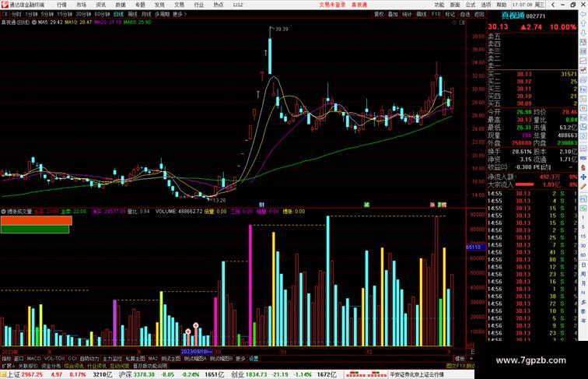Open the 公式 menu at top right
This screenshot has height=379, width=588.
(x=471, y=5)
